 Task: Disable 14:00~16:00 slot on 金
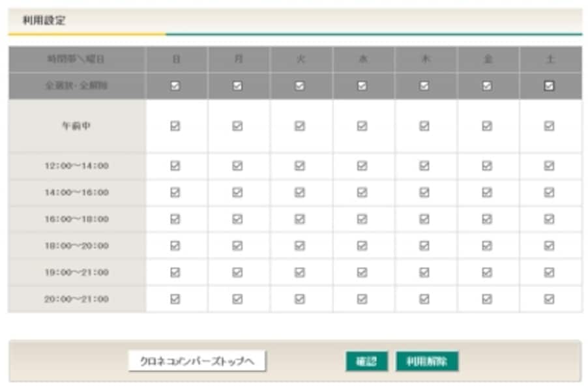point(487,192)
